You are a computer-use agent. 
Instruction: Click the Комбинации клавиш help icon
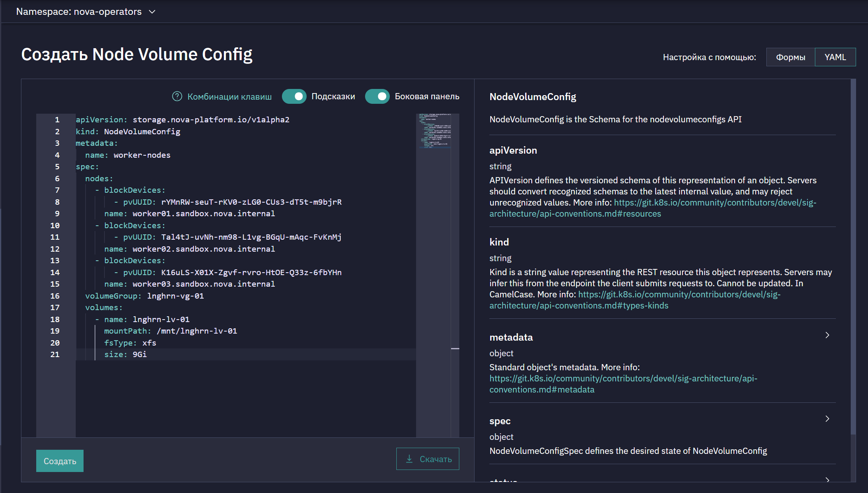point(177,96)
